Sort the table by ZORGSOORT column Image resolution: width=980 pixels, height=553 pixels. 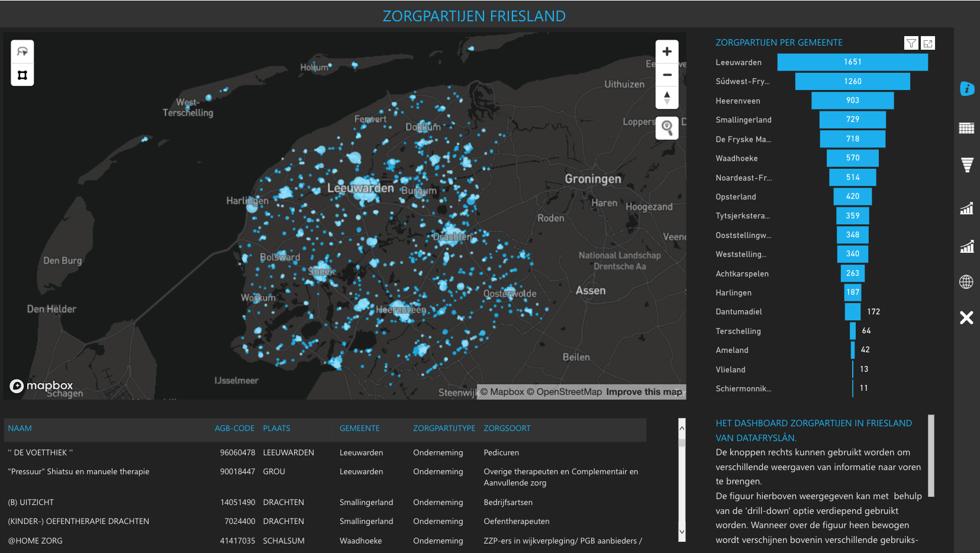[x=507, y=428]
